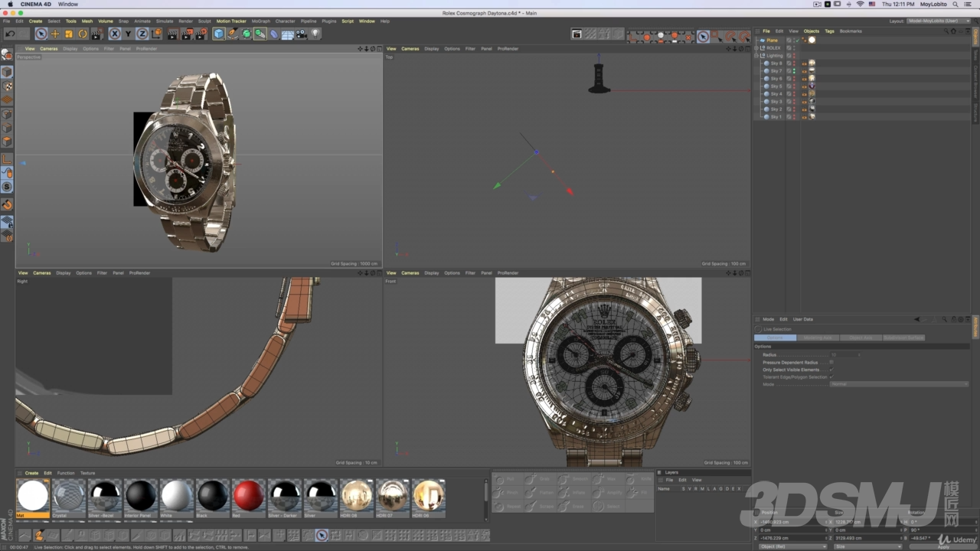Select the Rotate tool
Screen dimensions: 980x551
[x=83, y=34]
